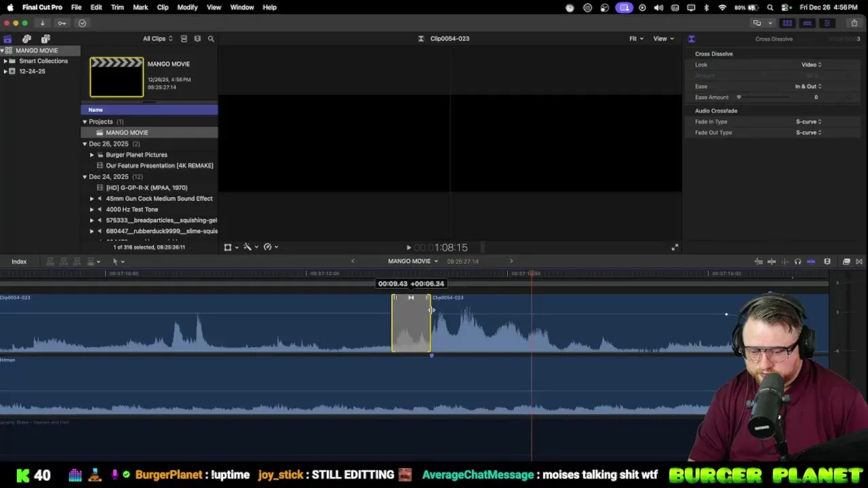This screenshot has width=868, height=488.
Task: Open the Clip menu
Action: [x=163, y=7]
